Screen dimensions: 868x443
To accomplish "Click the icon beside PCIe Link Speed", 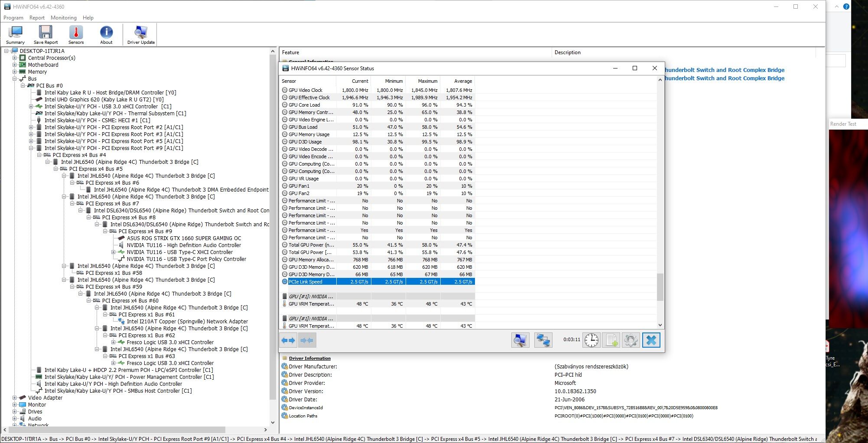I will (x=285, y=282).
